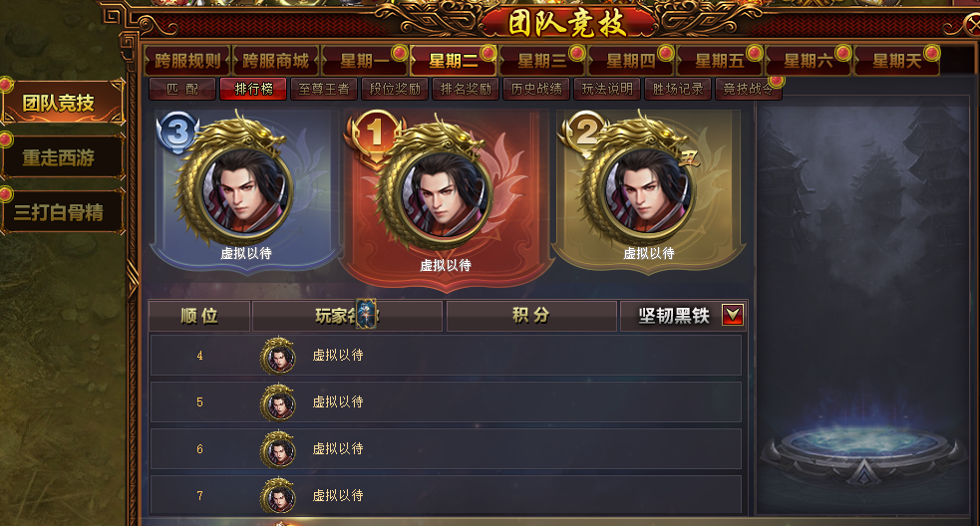This screenshot has width=980, height=526.
Task: Click the card icon on 玩家名称 header
Action: (366, 314)
